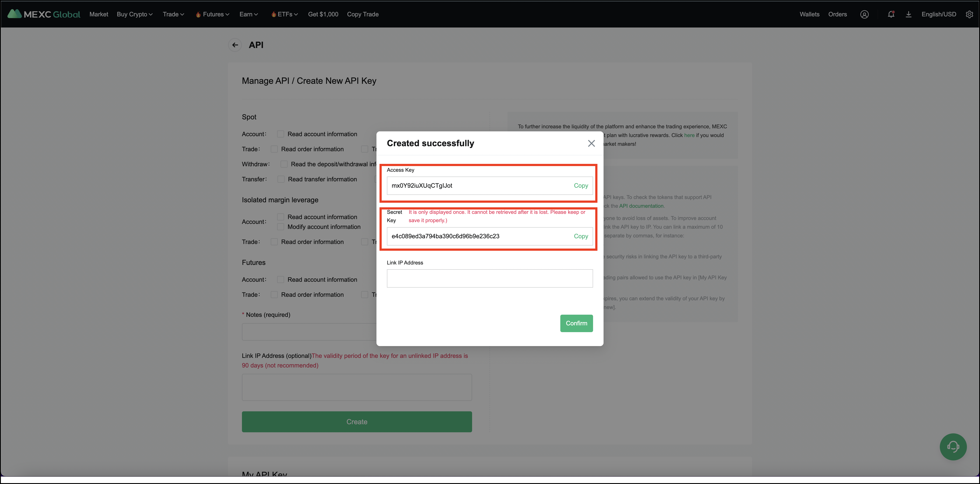This screenshot has height=484, width=980.
Task: Copy the Secret Key value
Action: [581, 236]
